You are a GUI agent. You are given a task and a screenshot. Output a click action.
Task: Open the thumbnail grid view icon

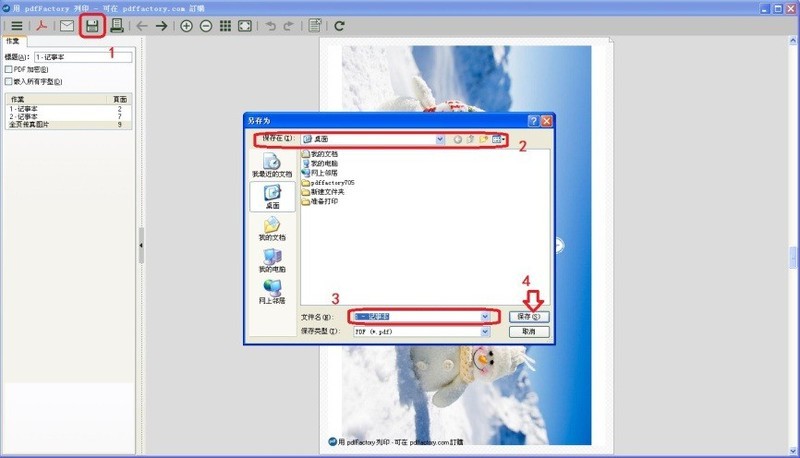(x=225, y=25)
